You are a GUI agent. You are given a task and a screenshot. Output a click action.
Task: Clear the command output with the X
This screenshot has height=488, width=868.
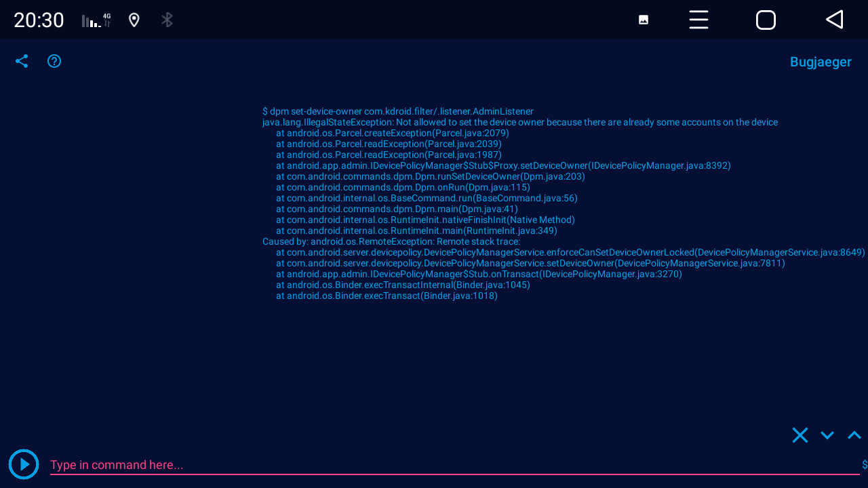click(800, 434)
